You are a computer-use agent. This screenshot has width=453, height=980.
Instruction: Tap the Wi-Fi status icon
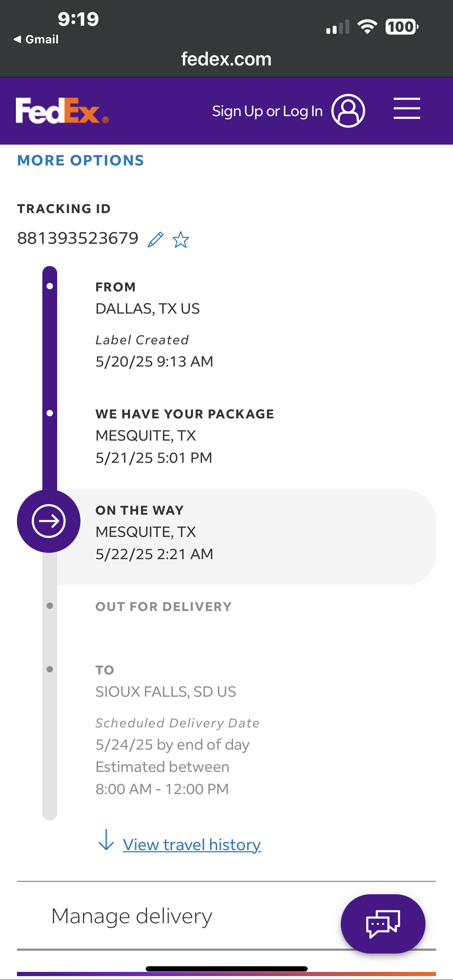(367, 26)
